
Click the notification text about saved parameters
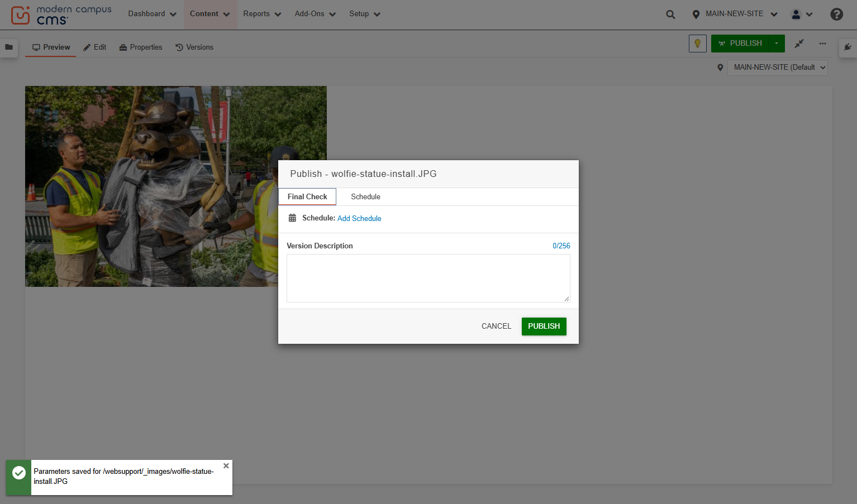pyautogui.click(x=123, y=477)
